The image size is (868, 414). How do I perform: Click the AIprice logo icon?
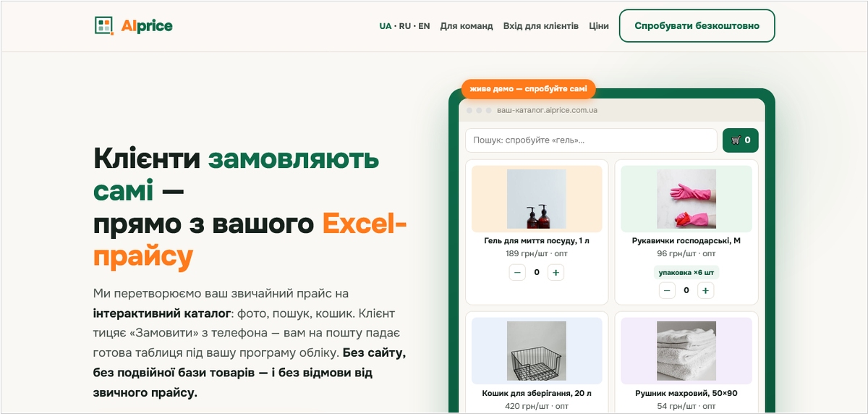104,25
